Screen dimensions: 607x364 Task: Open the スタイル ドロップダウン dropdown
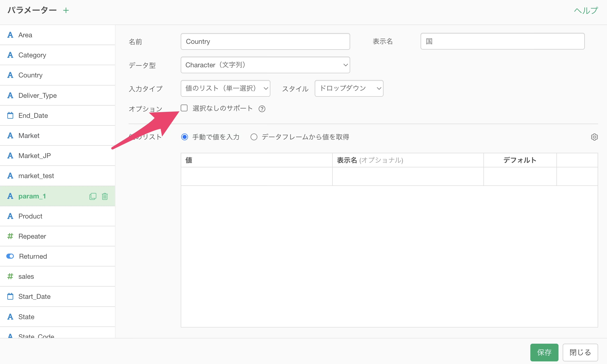coord(349,88)
